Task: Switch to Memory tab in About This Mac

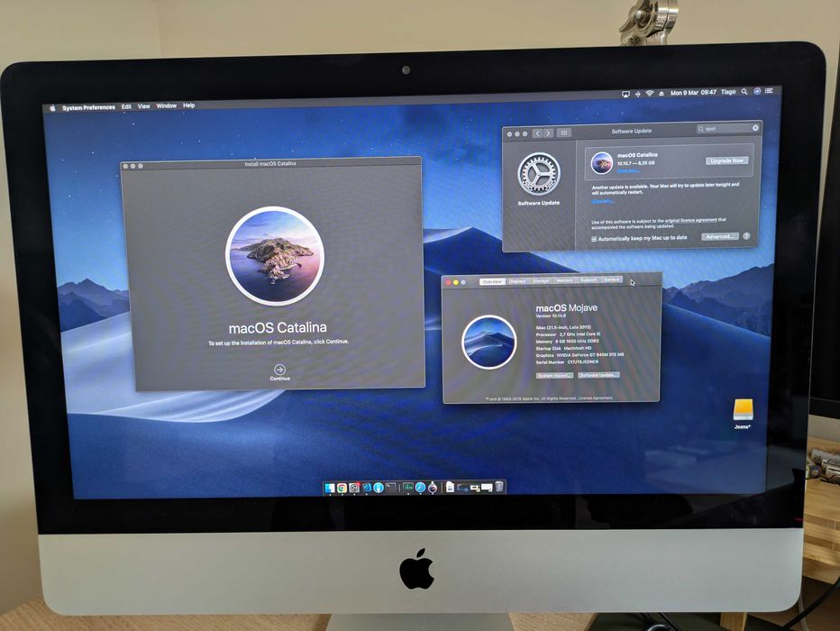Action: click(564, 280)
